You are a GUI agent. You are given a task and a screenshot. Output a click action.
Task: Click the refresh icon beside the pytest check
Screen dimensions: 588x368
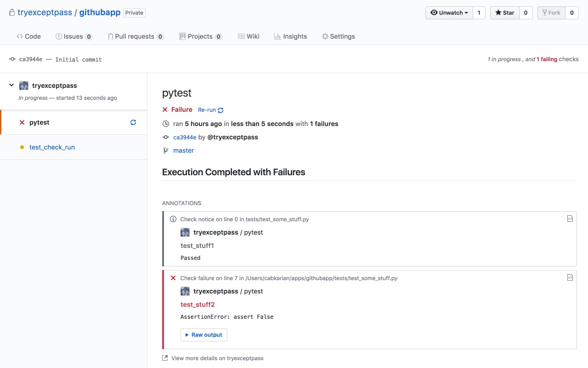133,122
